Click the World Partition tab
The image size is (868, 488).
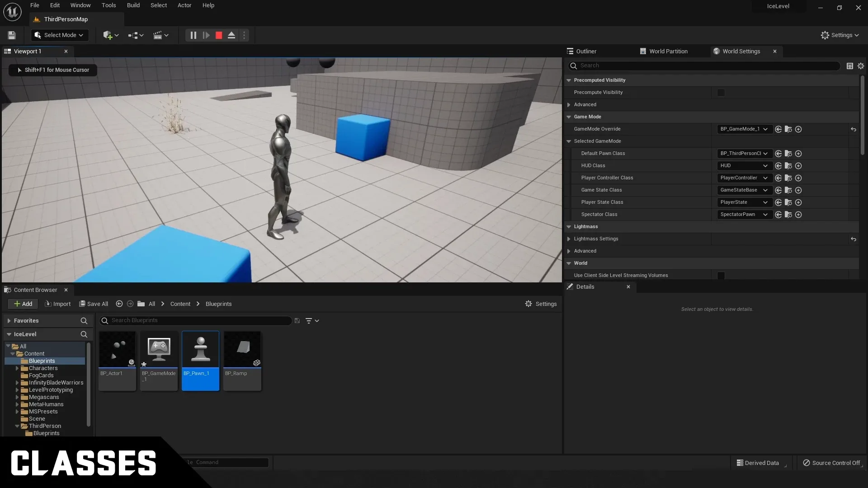click(x=668, y=51)
